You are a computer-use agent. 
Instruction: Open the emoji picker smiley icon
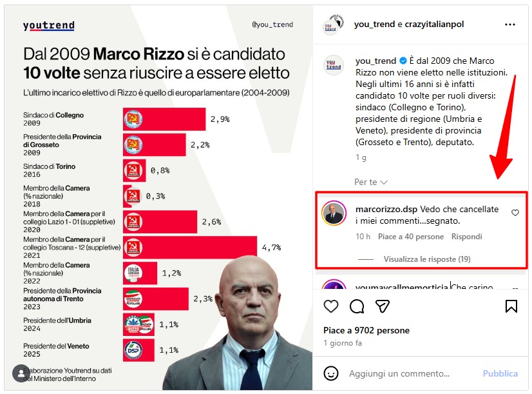pos(331,373)
